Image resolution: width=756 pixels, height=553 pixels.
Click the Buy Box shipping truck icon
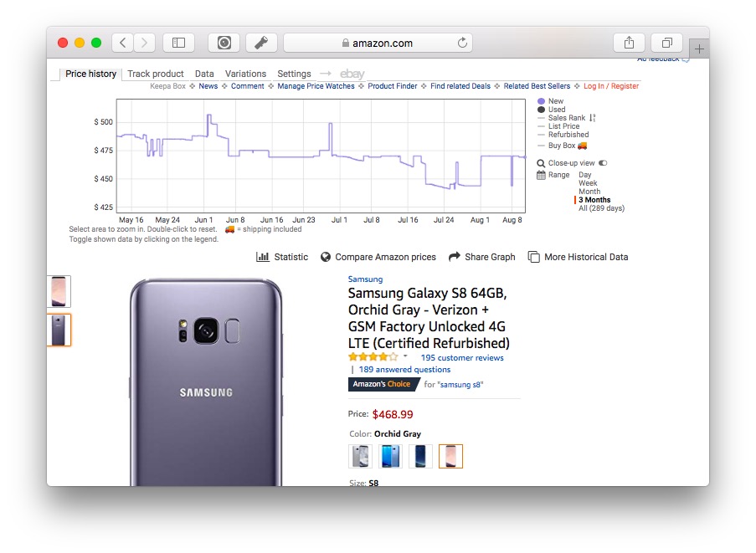583,146
